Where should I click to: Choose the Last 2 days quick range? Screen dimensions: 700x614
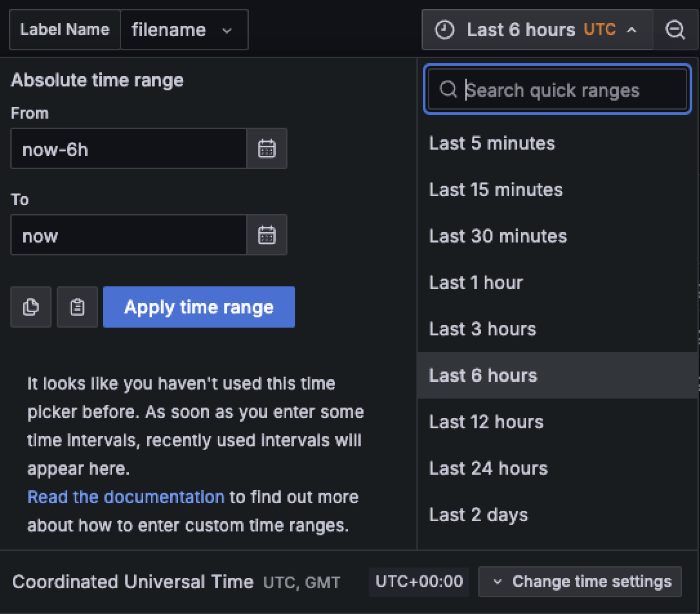(x=478, y=514)
